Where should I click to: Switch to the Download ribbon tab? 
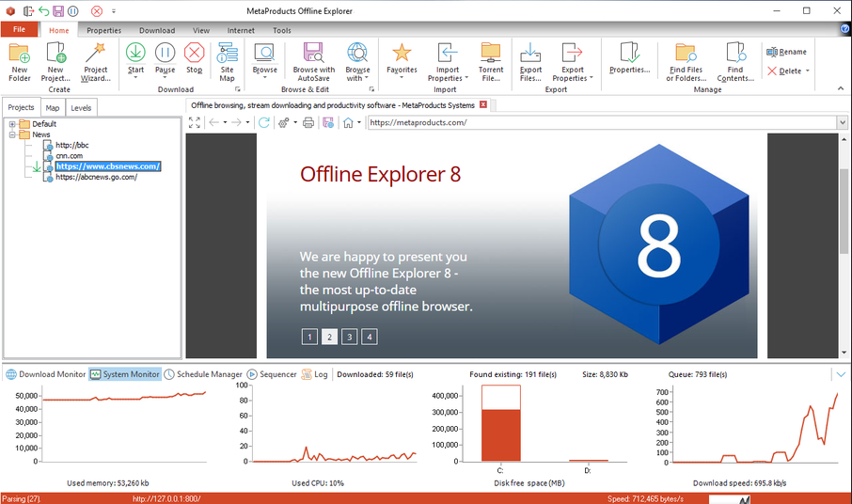pyautogui.click(x=157, y=30)
